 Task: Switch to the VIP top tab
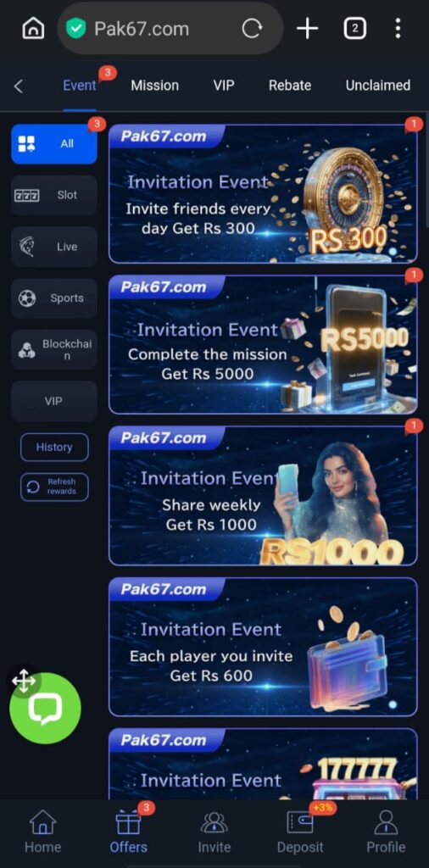click(224, 86)
